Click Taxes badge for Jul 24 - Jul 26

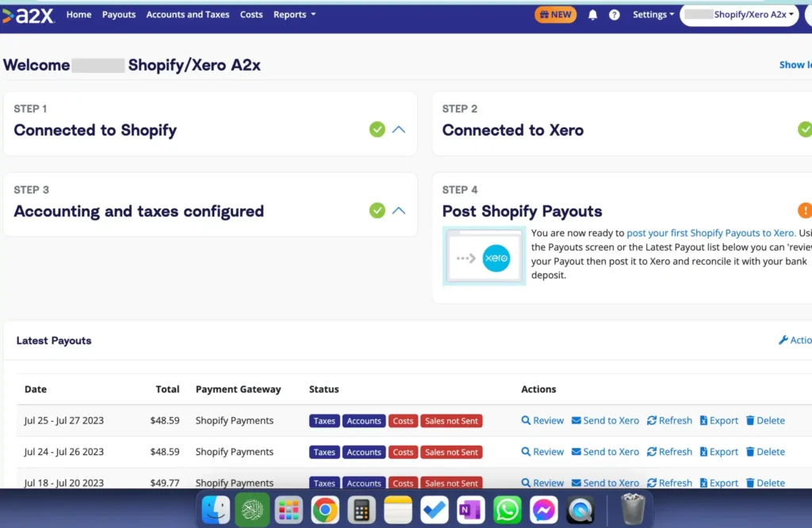(x=324, y=452)
